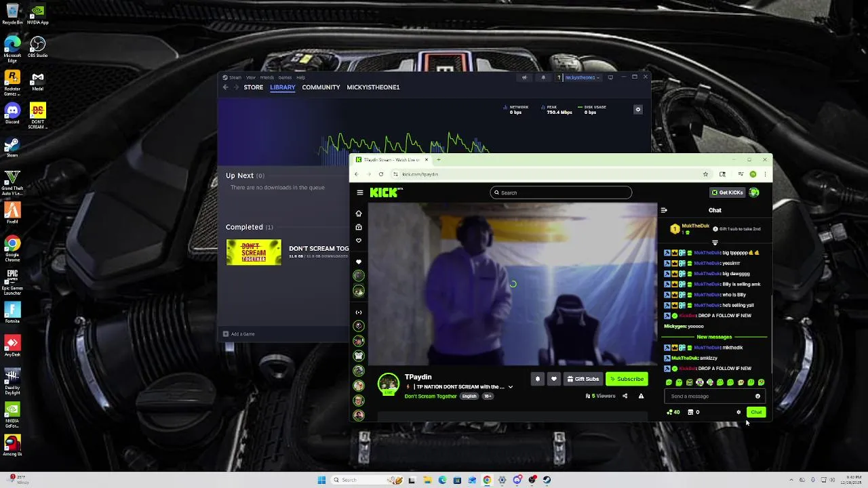868x488 pixels.
Task: Open chat settings gear icon
Action: pyautogui.click(x=738, y=412)
